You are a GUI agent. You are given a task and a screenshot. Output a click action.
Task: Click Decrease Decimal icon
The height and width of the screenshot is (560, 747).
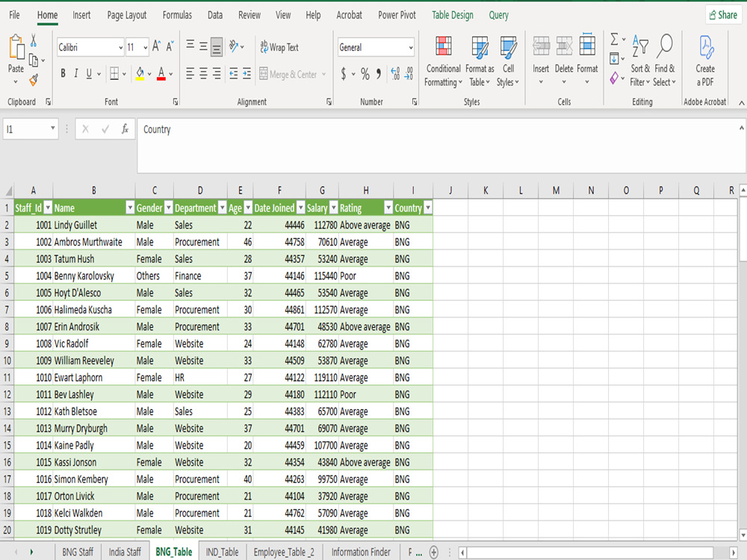coord(409,74)
